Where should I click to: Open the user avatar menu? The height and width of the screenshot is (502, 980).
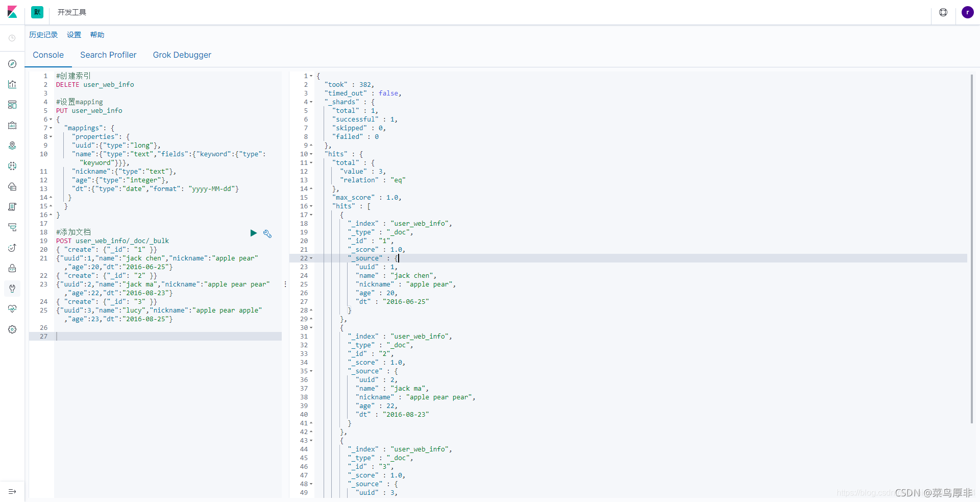pos(968,12)
